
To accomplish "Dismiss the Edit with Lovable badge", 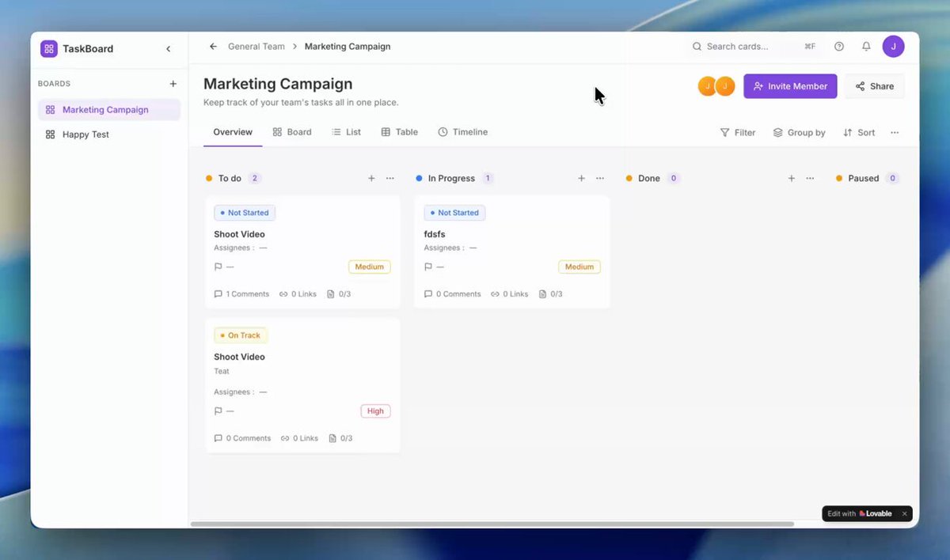I will tap(905, 514).
